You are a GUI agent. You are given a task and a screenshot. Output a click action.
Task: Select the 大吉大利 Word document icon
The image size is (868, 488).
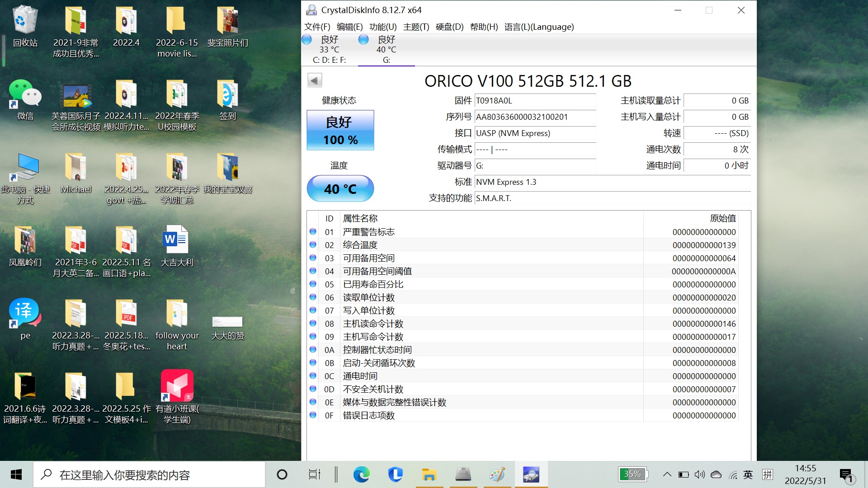(x=177, y=246)
